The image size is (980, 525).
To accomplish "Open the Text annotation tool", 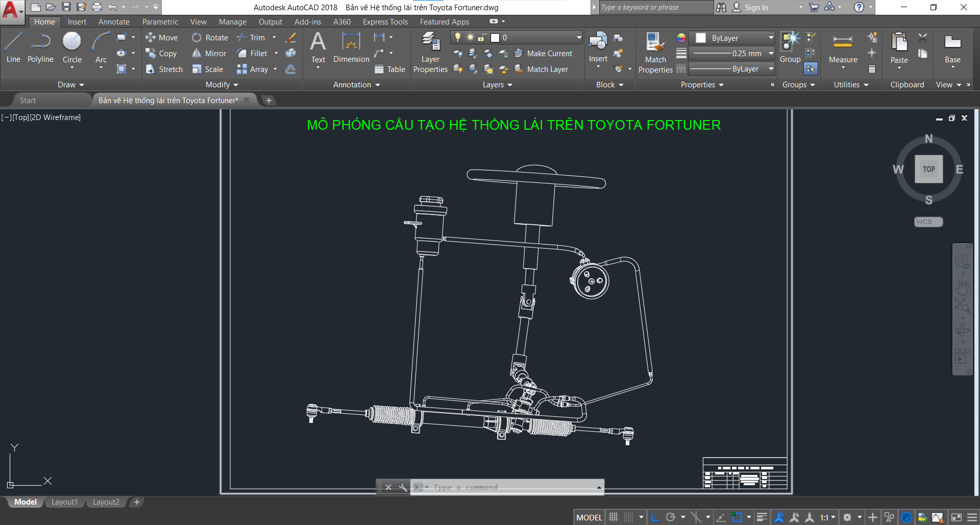I will click(x=318, y=47).
